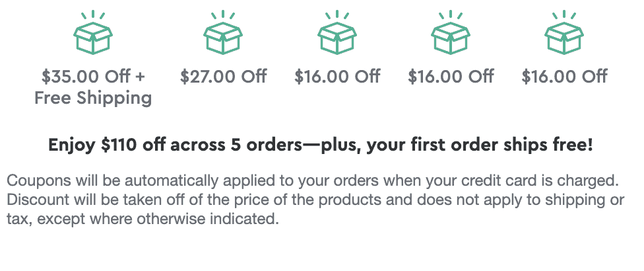Click the "$35.00 Off +" label text
Image resolution: width=644 pixels, height=271 pixels.
[x=93, y=77]
